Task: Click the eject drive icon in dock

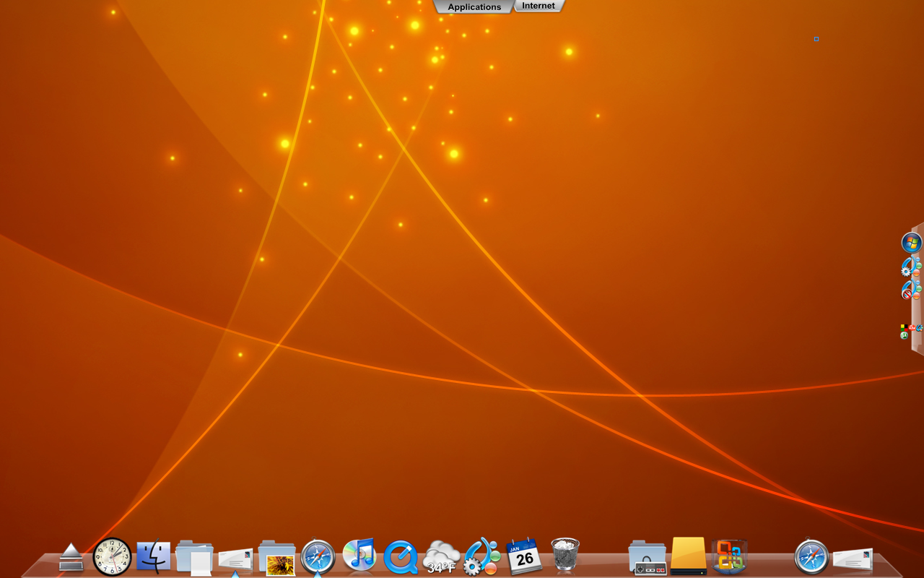Action: click(71, 557)
